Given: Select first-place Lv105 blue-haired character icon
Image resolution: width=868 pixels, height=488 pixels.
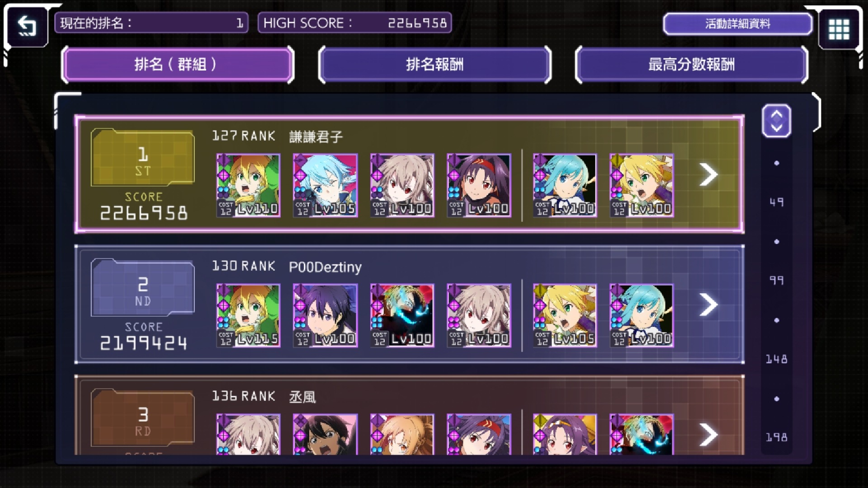Looking at the screenshot, I should [x=325, y=185].
